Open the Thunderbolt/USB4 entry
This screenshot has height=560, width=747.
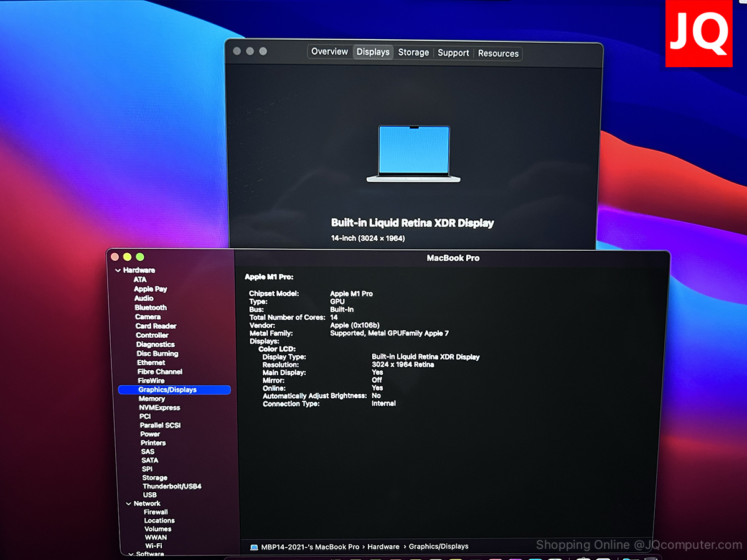[x=172, y=486]
